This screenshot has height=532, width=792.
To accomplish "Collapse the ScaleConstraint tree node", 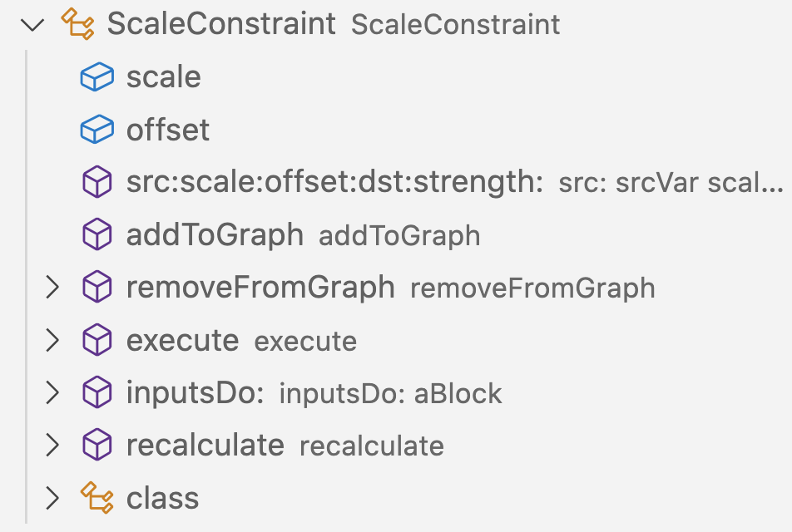I will pyautogui.click(x=32, y=24).
